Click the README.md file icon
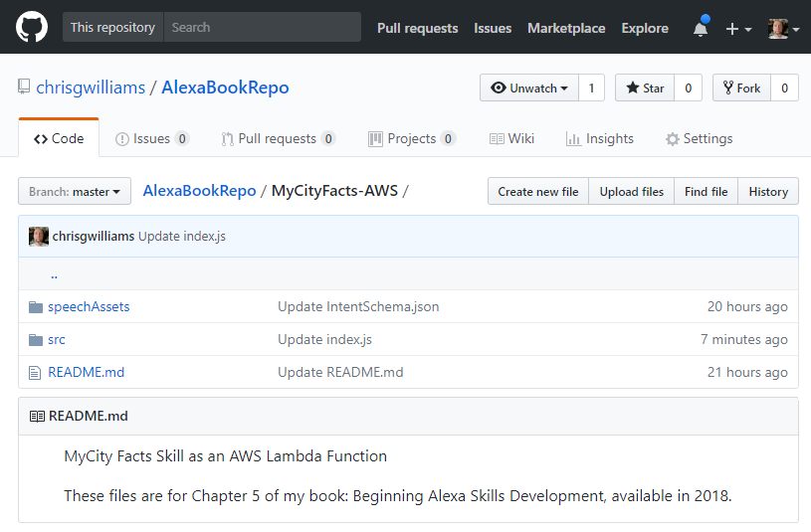Image resolution: width=811 pixels, height=532 pixels. (36, 372)
